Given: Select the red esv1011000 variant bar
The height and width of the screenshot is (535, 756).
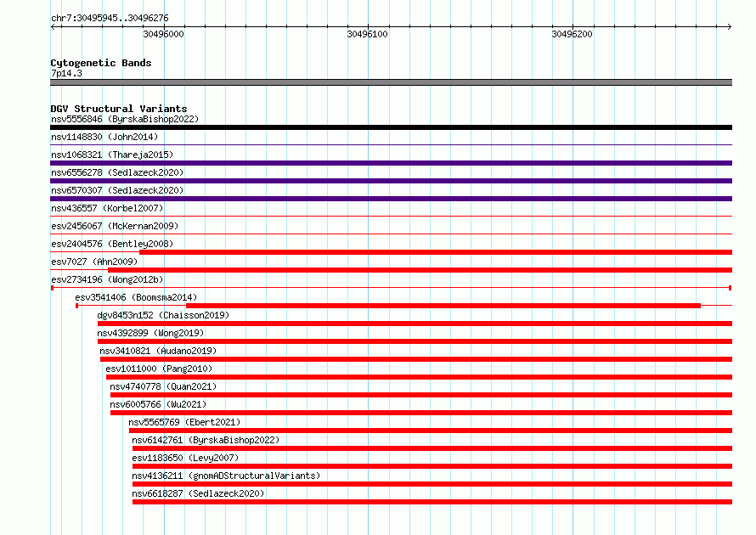Looking at the screenshot, I should coord(419,377).
